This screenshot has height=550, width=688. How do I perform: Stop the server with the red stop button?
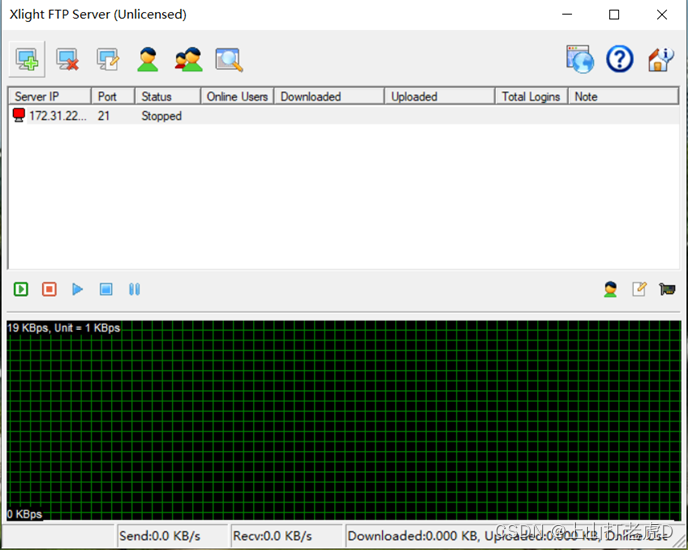point(49,289)
